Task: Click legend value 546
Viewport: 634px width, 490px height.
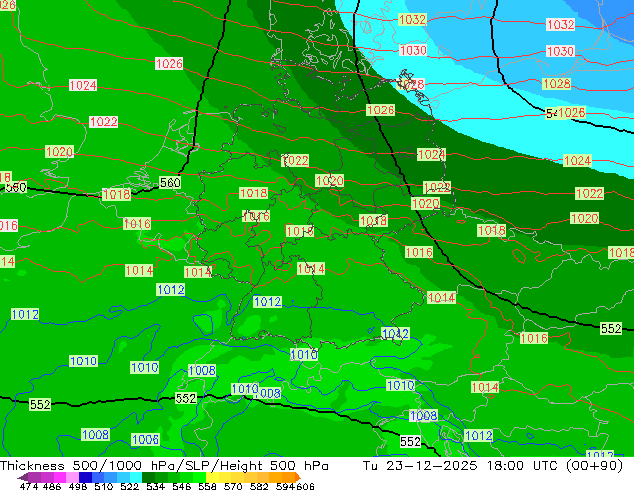Action: tap(182, 486)
